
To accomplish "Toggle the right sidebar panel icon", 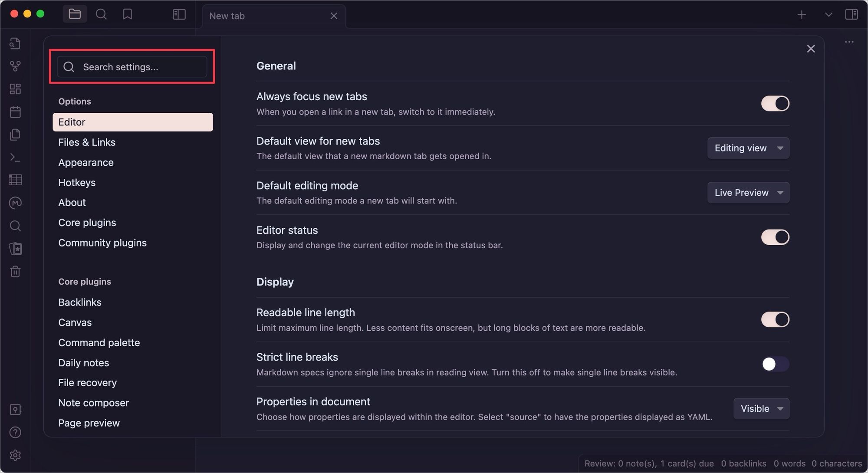I will click(x=851, y=14).
